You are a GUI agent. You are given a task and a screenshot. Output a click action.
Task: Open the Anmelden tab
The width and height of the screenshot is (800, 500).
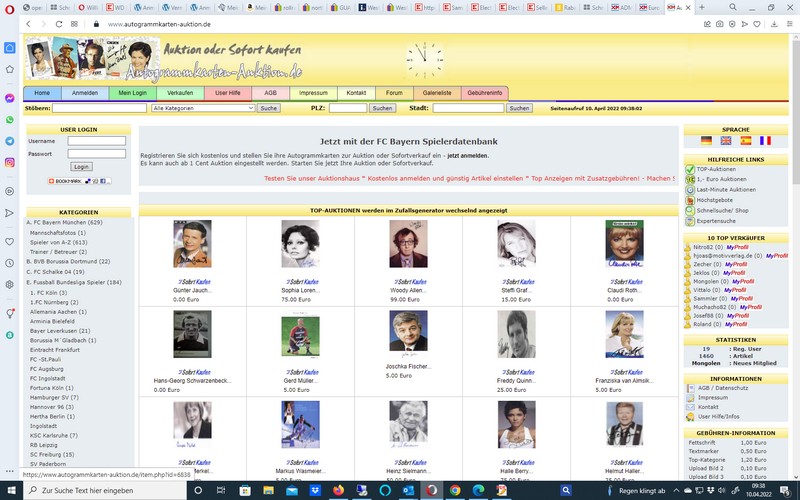coord(85,93)
